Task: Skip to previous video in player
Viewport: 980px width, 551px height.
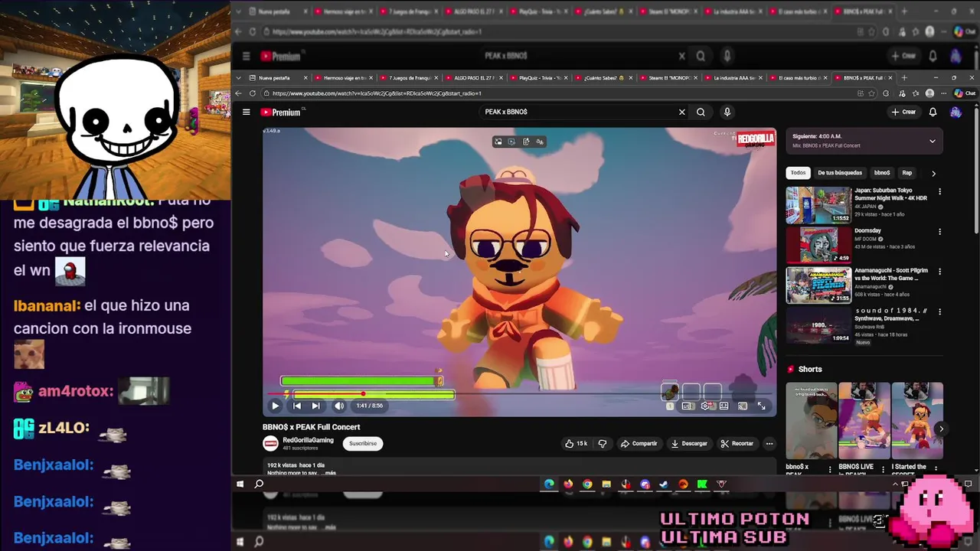Action: tap(297, 406)
